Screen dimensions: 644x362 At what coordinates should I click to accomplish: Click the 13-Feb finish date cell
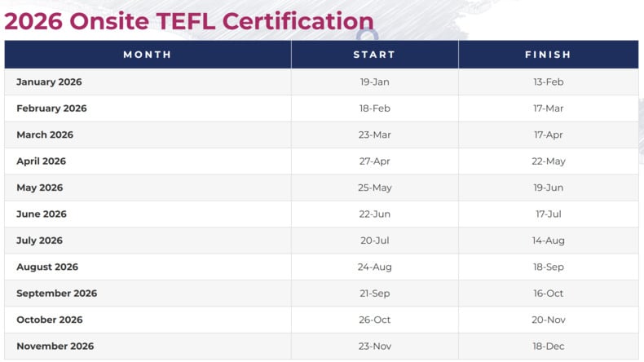click(549, 82)
